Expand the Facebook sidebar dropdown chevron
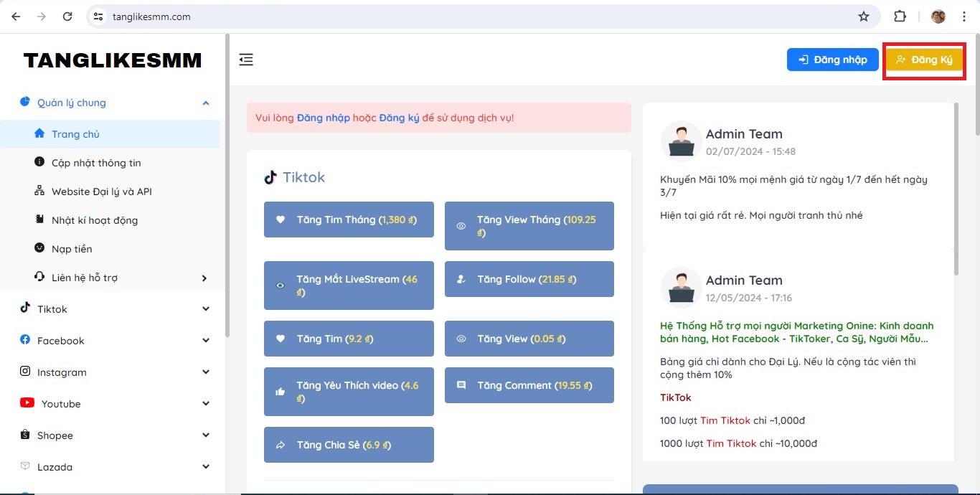Viewport: 980px width, 495px height. click(206, 341)
